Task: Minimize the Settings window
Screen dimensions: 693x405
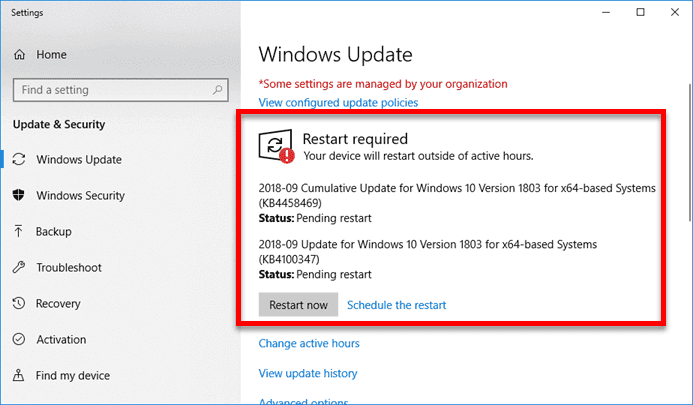Action: pos(606,12)
